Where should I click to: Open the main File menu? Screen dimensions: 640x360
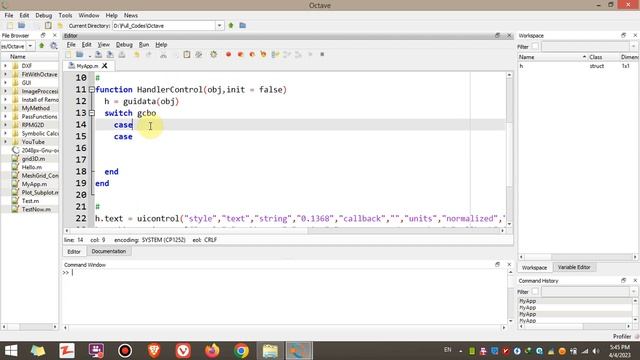tap(9, 15)
